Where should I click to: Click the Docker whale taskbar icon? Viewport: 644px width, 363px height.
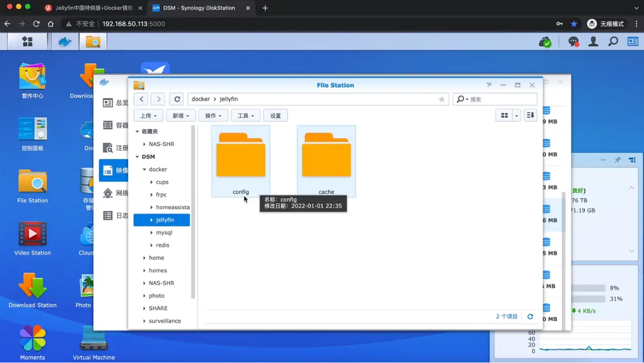tap(65, 42)
